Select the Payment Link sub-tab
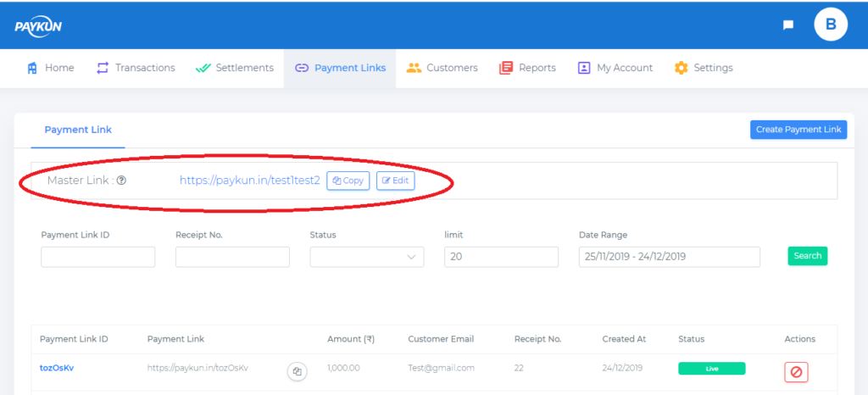 78,130
